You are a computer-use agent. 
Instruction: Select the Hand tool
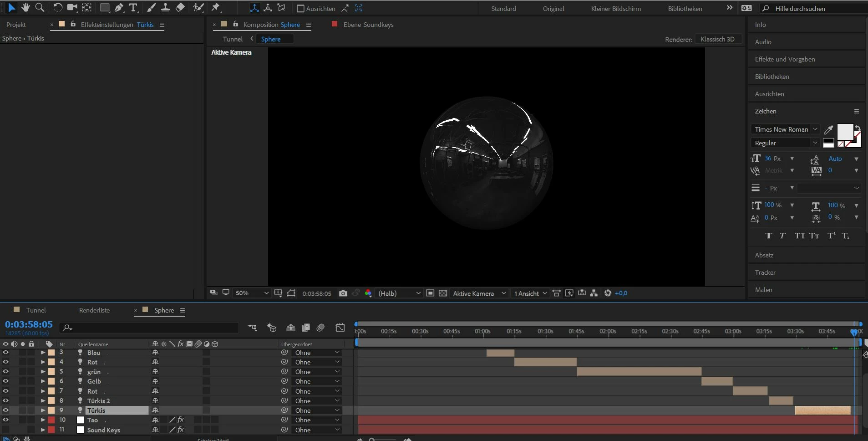[25, 7]
